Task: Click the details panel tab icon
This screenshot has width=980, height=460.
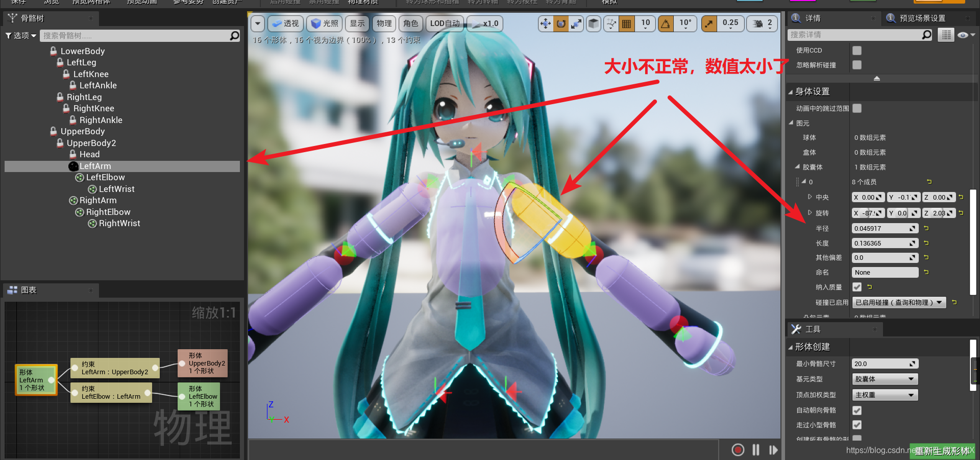Action: tap(796, 18)
